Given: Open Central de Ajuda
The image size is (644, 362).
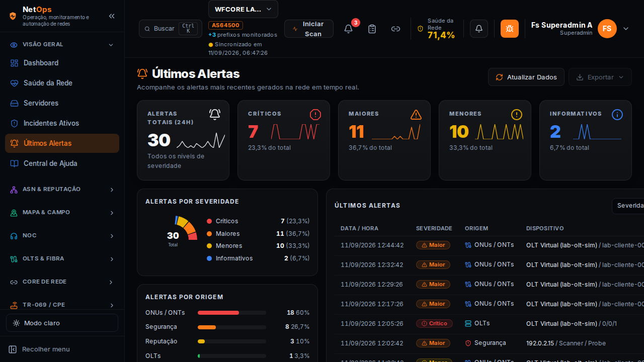Looking at the screenshot, I should 62,163.
